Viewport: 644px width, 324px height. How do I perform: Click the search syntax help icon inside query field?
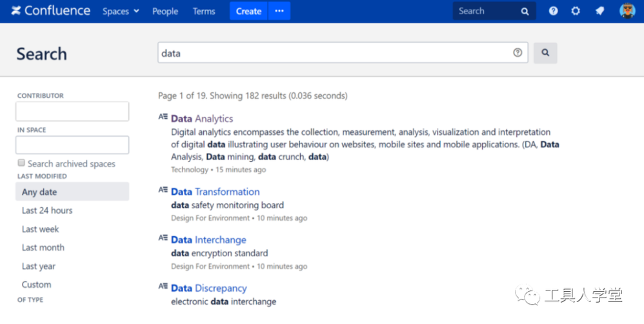pos(518,52)
